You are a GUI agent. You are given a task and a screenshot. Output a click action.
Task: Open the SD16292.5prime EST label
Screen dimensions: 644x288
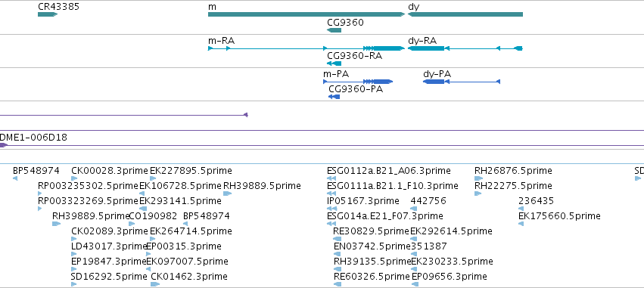tap(109, 277)
